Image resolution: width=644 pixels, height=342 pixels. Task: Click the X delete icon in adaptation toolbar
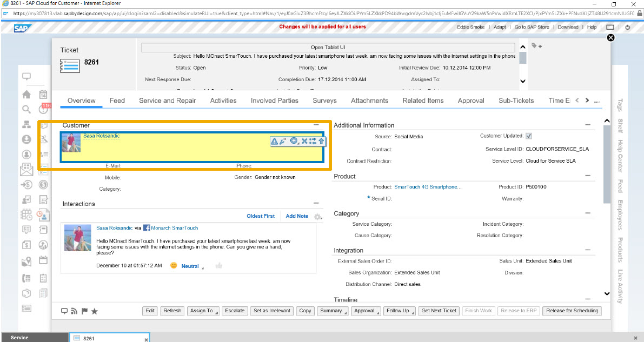304,141
